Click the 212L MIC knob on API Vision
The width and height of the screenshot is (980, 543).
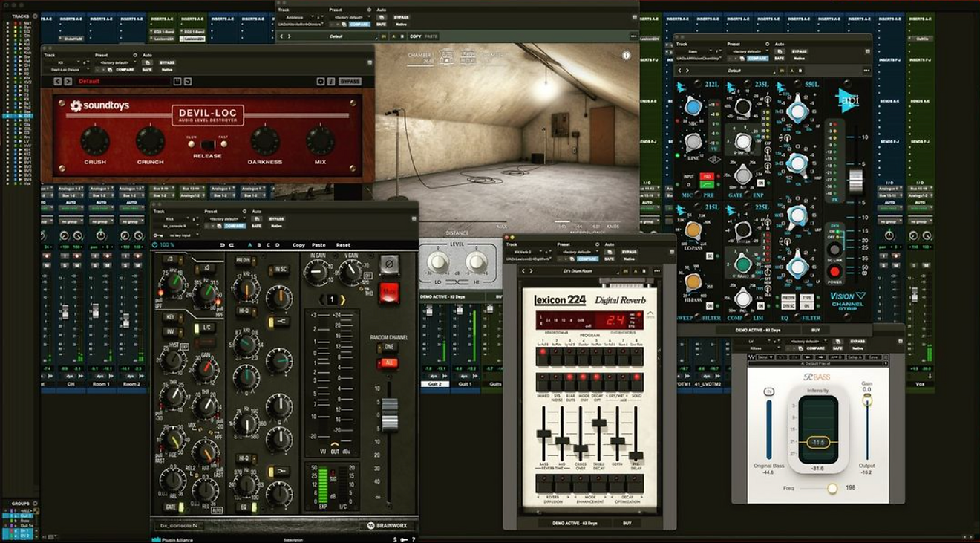694,106
